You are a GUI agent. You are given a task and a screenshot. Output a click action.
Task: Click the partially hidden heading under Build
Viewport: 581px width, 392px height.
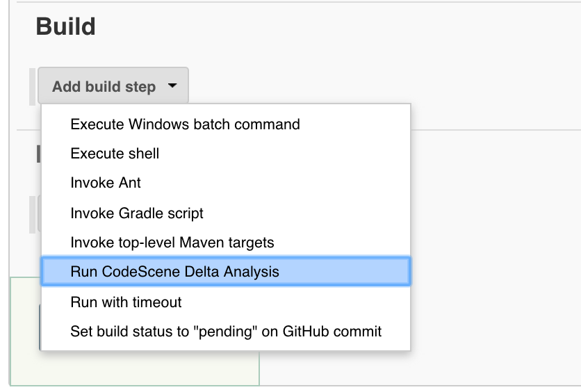[38, 154]
